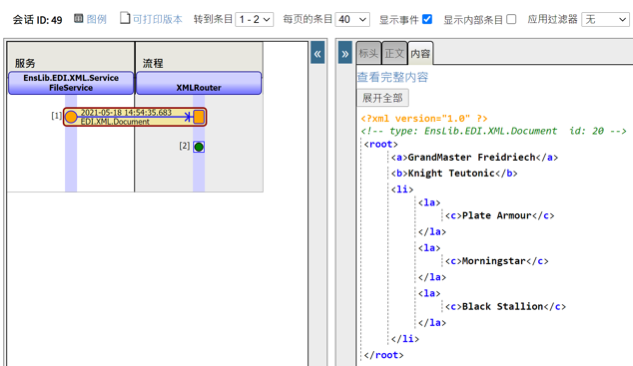Click the 流程 column heading
The height and width of the screenshot is (366, 633).
point(153,63)
